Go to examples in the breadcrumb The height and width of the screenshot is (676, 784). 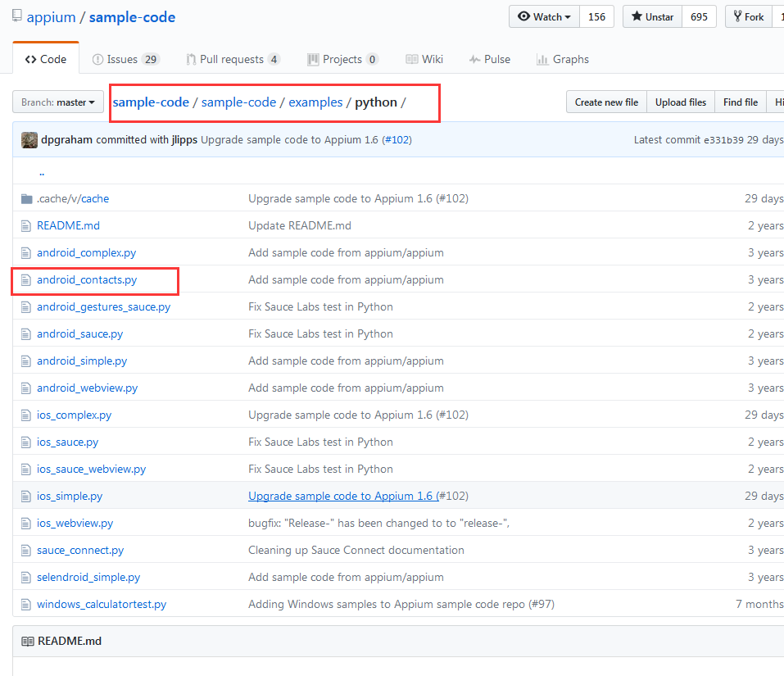(315, 102)
